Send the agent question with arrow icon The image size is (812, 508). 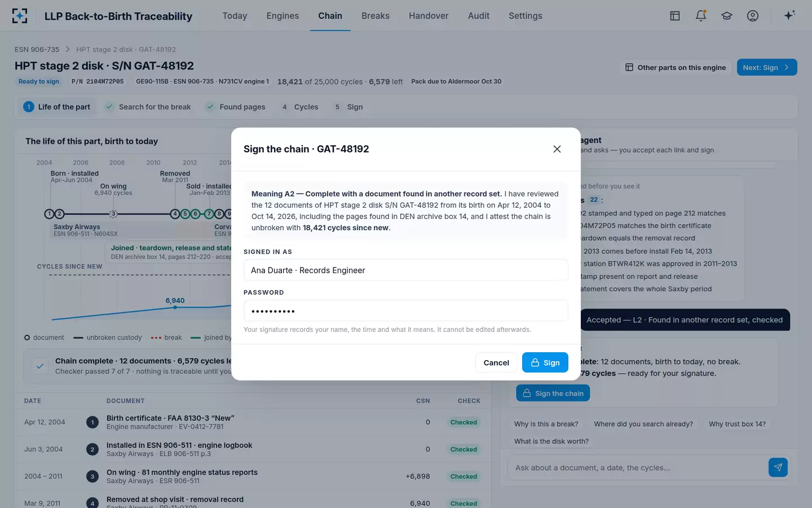pos(778,467)
